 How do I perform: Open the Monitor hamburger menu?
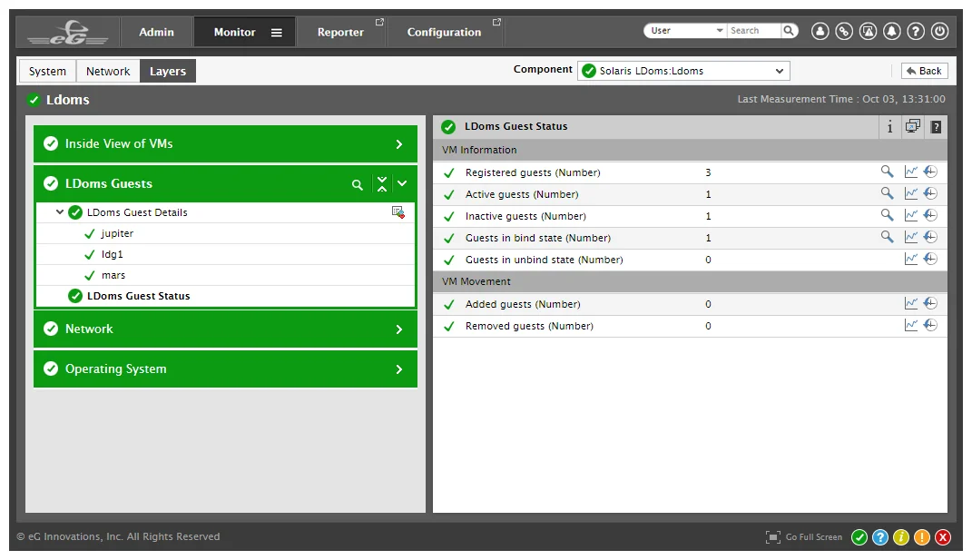(277, 33)
